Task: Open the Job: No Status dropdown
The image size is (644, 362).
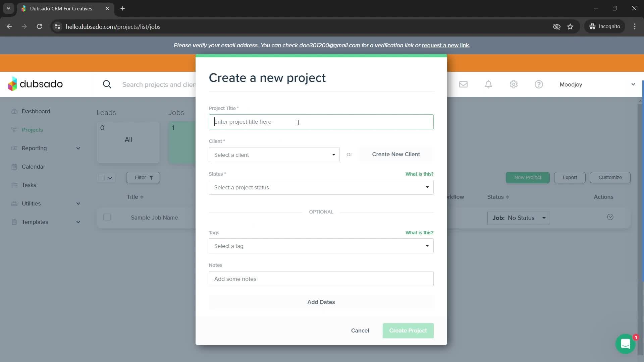Action: pos(519,218)
